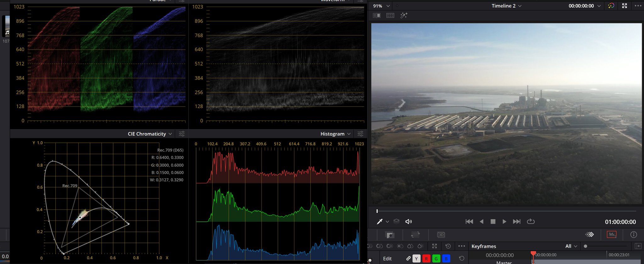Toggle the Scopes panel button

(x=612, y=234)
